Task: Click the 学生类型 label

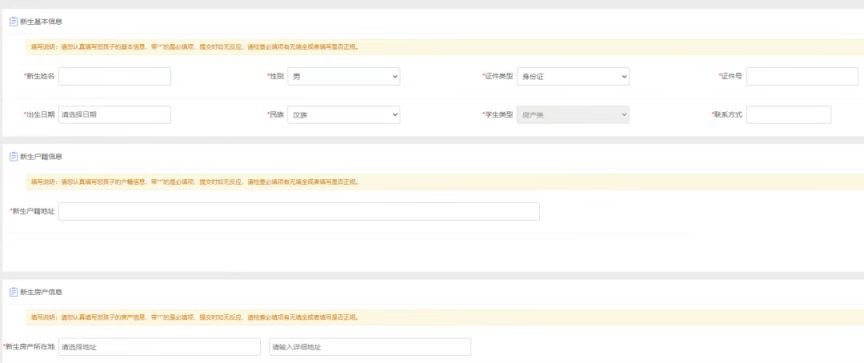Action: point(498,115)
